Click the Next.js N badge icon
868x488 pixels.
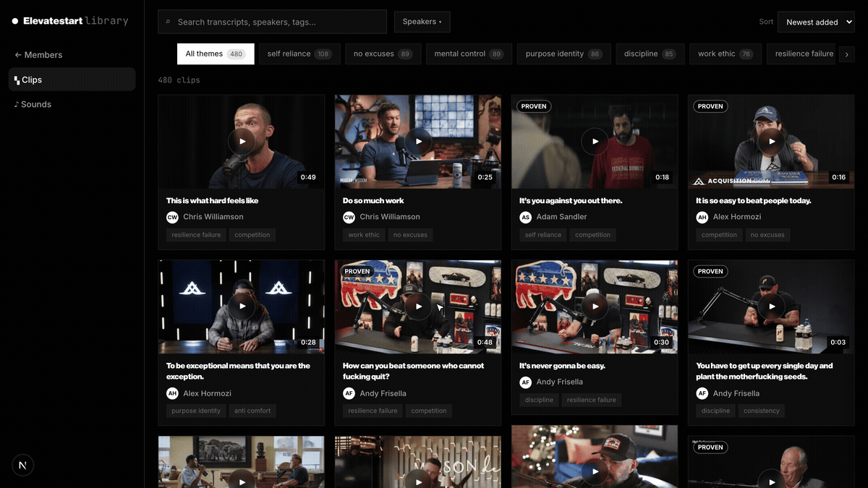(x=22, y=466)
